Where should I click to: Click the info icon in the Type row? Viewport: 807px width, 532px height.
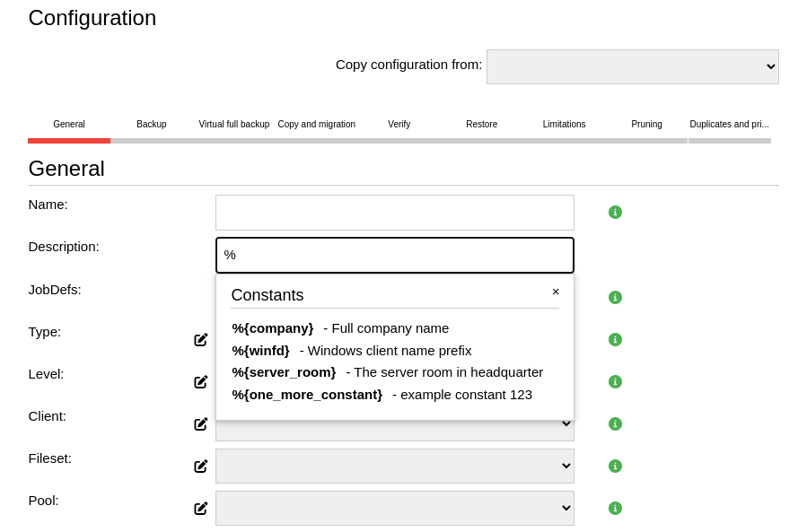tap(615, 340)
